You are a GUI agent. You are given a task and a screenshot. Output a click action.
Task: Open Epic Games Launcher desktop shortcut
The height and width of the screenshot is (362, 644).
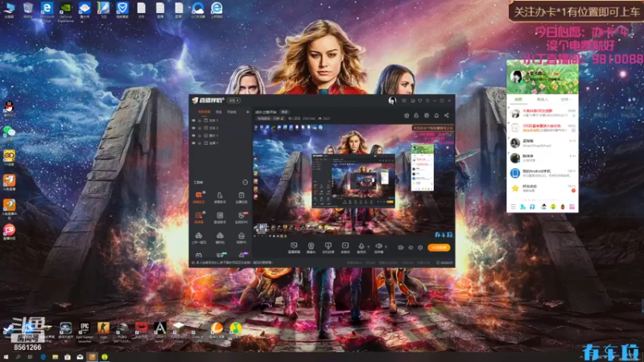coord(85,331)
